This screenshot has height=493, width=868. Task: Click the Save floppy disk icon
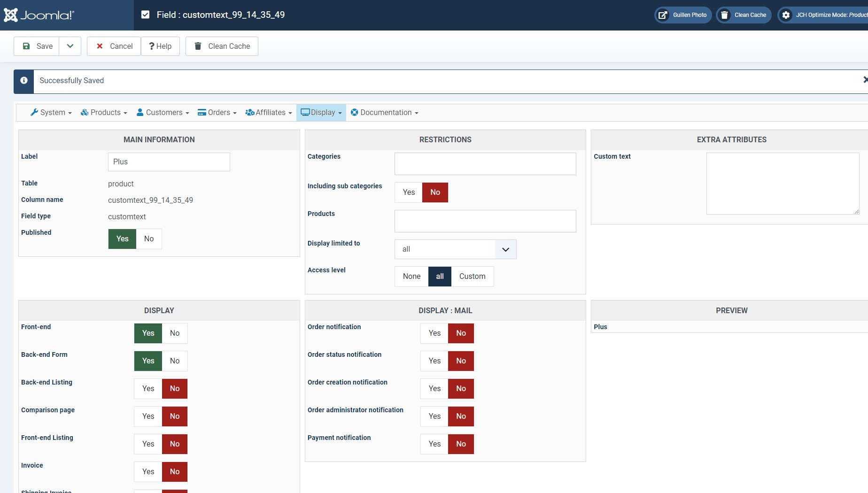point(27,46)
